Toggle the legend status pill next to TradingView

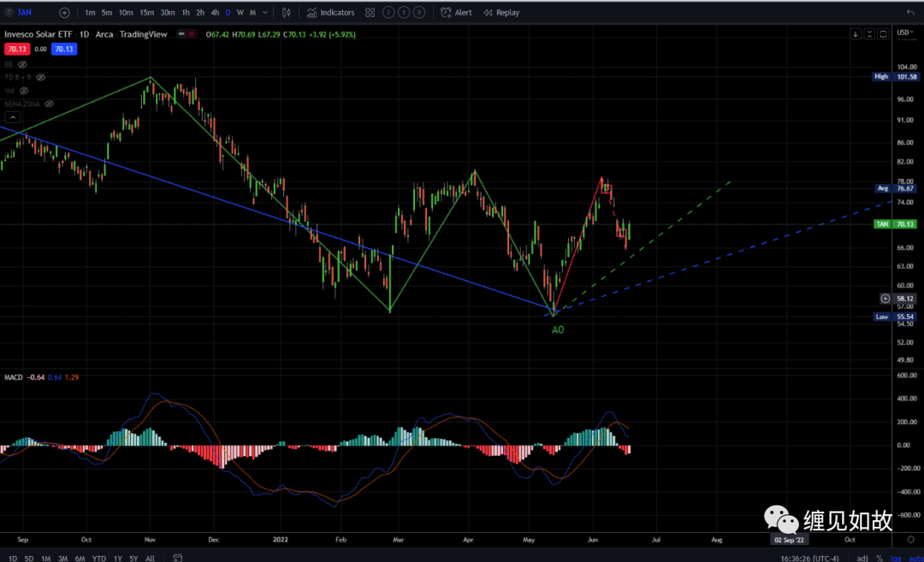point(187,34)
